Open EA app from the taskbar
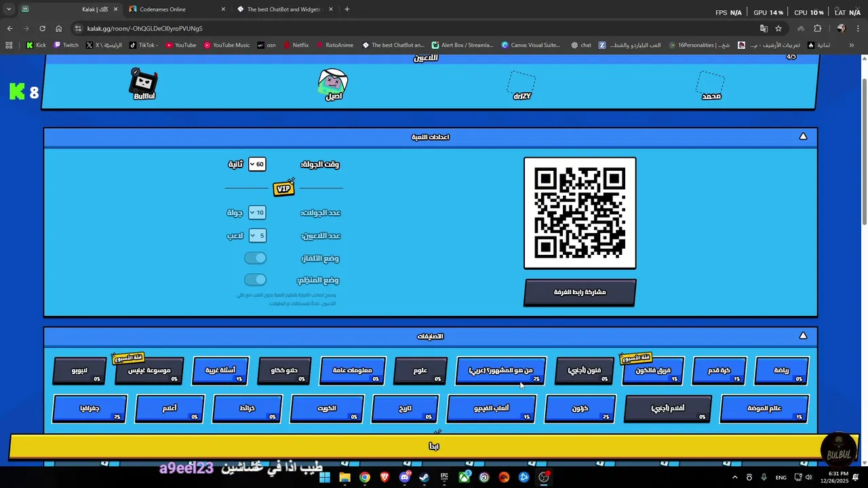The height and width of the screenshot is (488, 868). pyautogui.click(x=504, y=477)
